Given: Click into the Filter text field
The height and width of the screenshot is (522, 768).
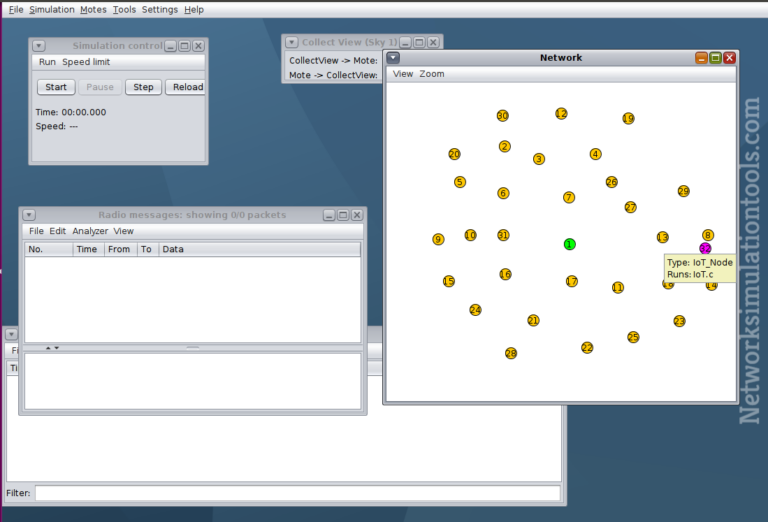Looking at the screenshot, I should (x=297, y=493).
